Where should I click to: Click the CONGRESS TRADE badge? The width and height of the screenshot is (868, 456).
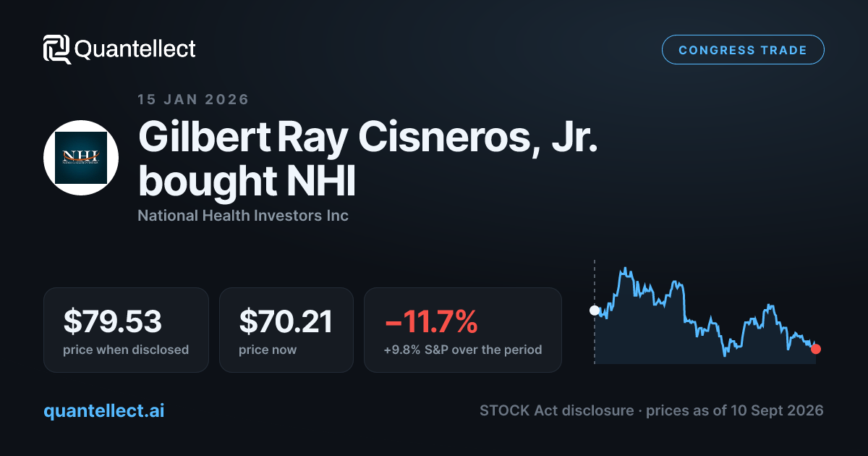[743, 50]
